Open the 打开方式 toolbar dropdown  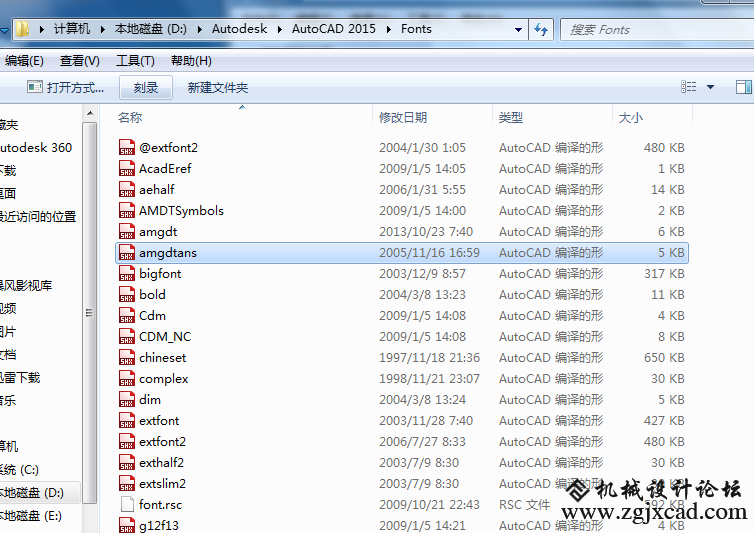(65, 88)
